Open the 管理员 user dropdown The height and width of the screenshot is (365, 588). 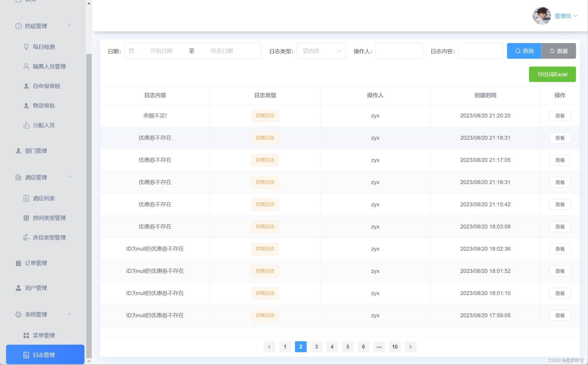click(566, 16)
